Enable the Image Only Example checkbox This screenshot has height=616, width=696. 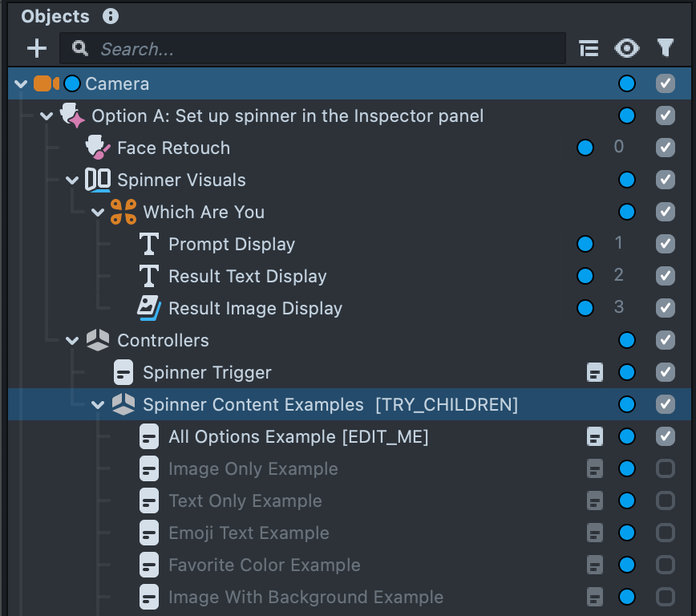[665, 468]
